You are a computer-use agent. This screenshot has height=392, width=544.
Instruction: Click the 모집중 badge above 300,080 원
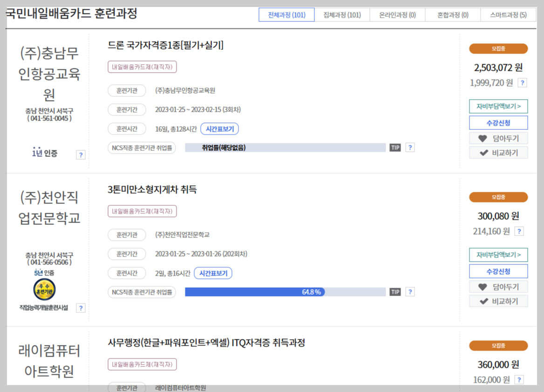[498, 197]
